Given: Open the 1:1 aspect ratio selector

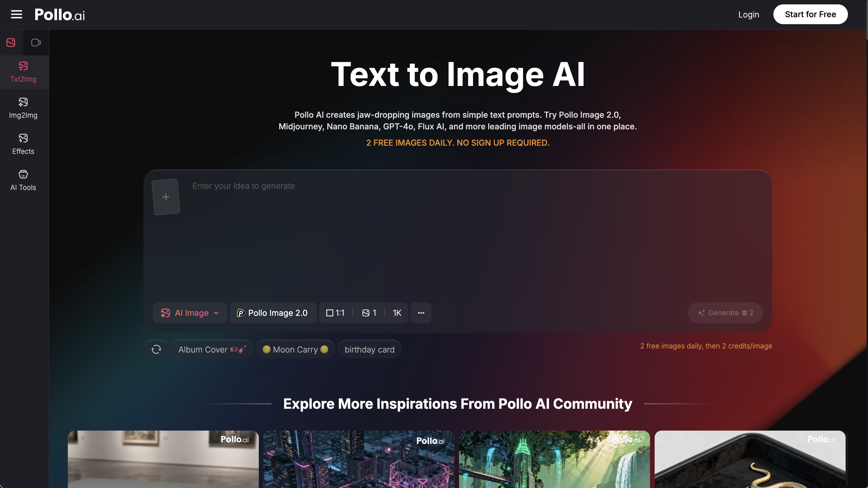Looking at the screenshot, I should point(335,313).
